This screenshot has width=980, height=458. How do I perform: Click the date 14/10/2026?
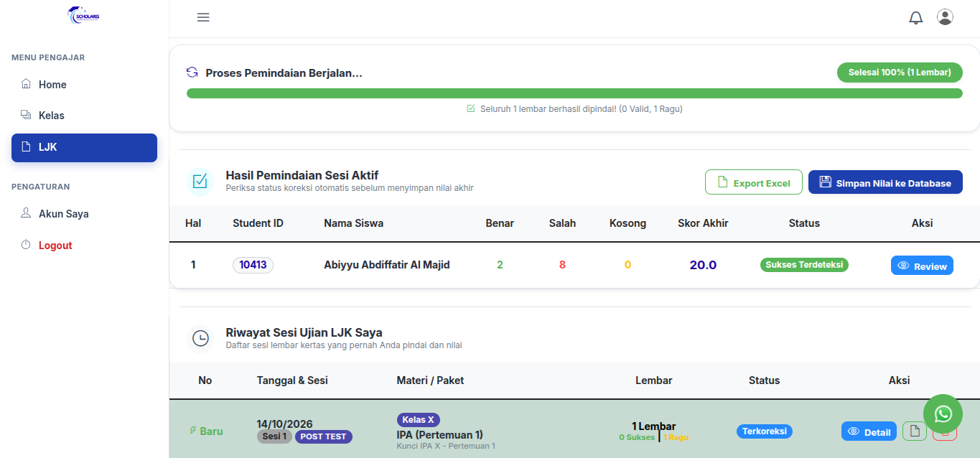tap(285, 424)
